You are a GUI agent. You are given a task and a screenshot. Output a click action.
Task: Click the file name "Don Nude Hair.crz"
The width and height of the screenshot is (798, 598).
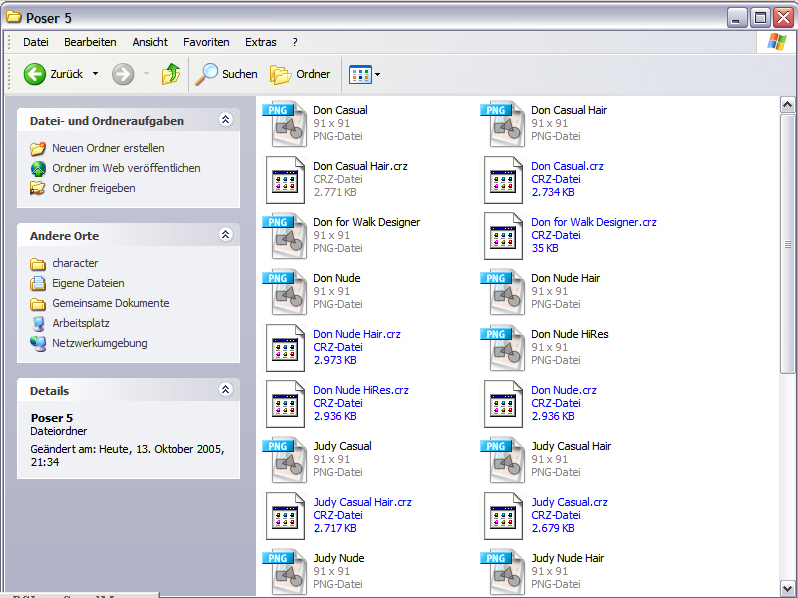click(x=357, y=334)
